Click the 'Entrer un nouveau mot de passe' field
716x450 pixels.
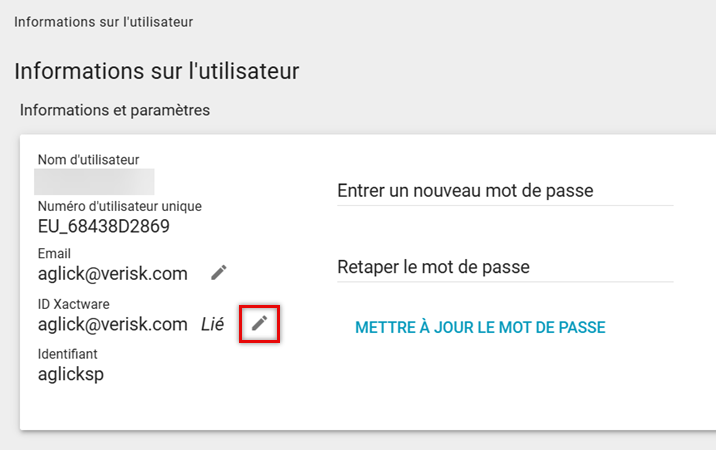(505, 191)
